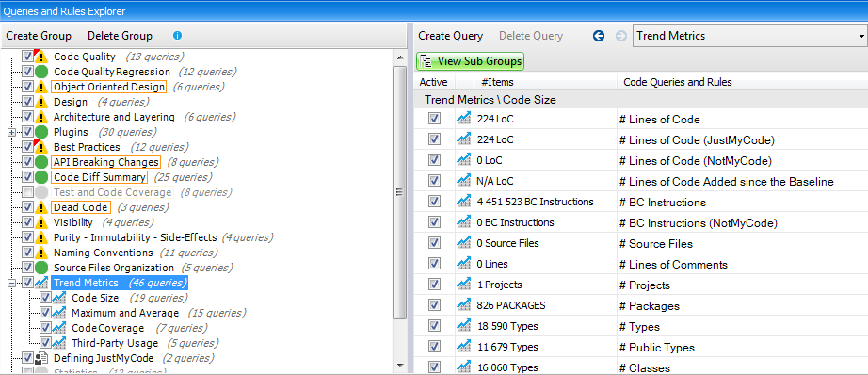Open the Trend Metrics group dropdown
Image resolution: width=868 pixels, height=375 pixels.
[x=861, y=37]
